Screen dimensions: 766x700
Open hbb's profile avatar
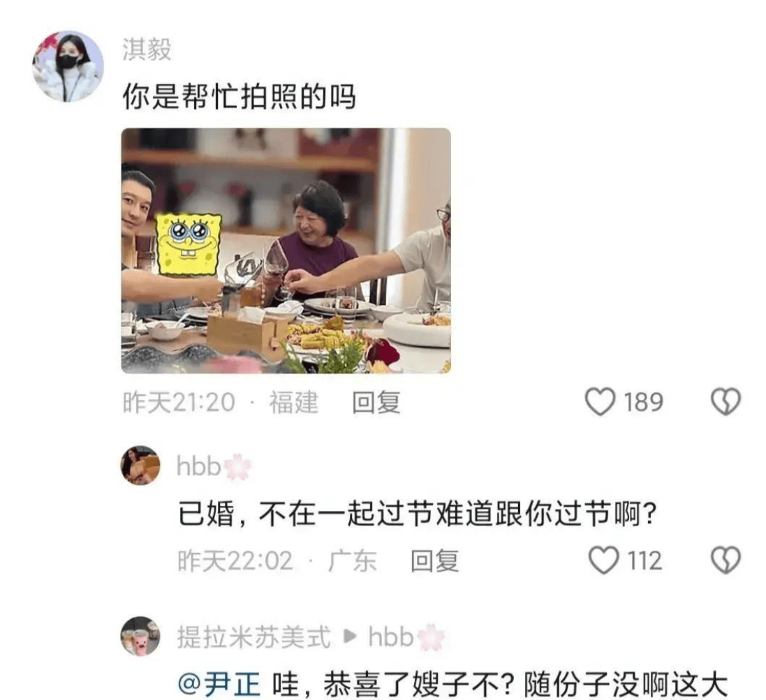[x=140, y=466]
